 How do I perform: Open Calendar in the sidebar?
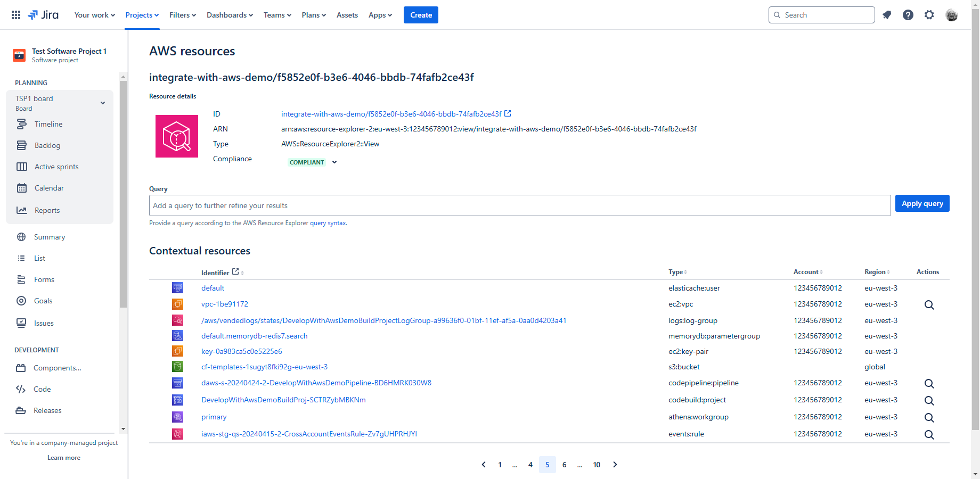pyautogui.click(x=49, y=188)
